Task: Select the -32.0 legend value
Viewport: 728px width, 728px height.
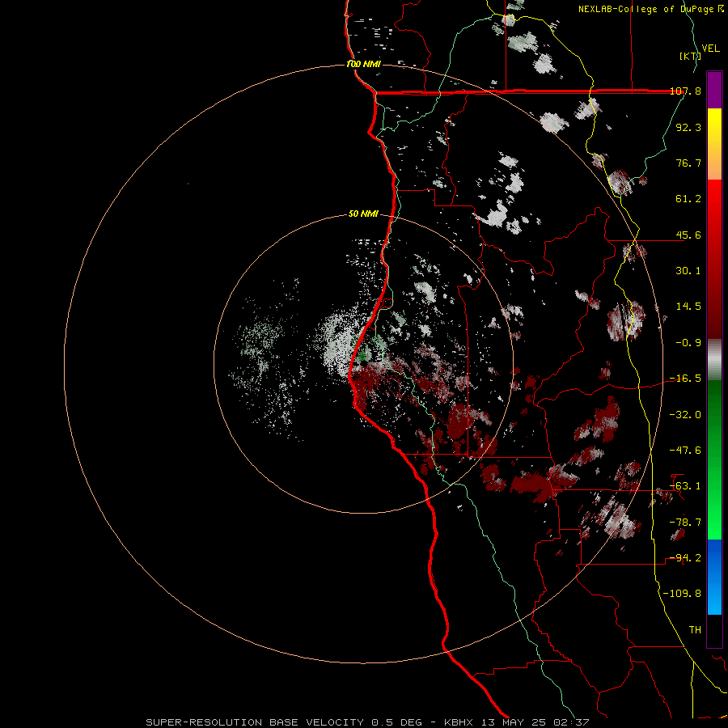Action: 685,415
